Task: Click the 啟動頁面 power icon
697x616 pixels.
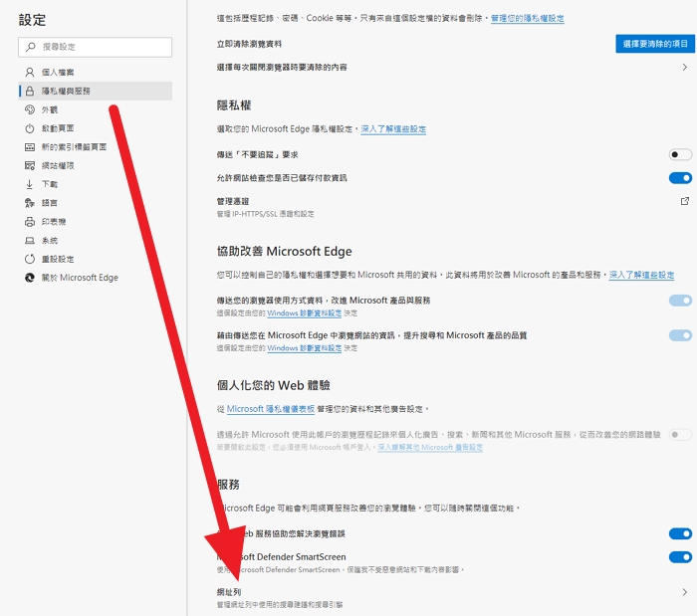Action: (29, 128)
